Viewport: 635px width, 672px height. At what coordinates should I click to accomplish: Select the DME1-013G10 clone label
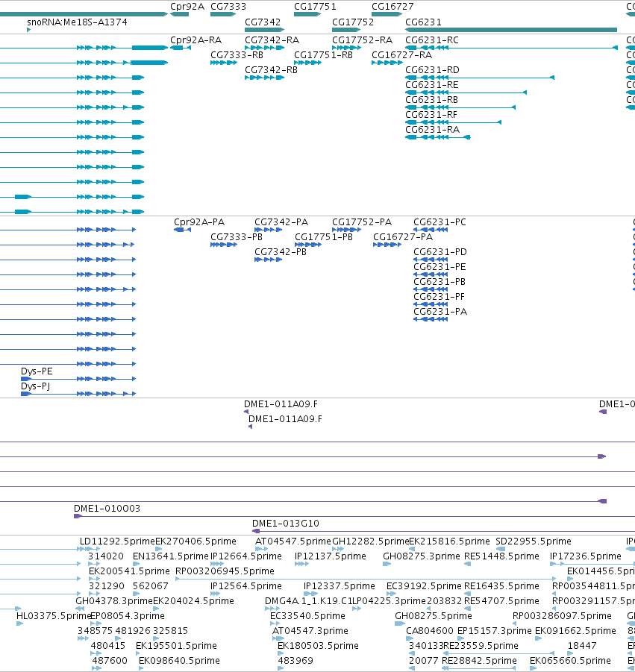[x=285, y=524]
